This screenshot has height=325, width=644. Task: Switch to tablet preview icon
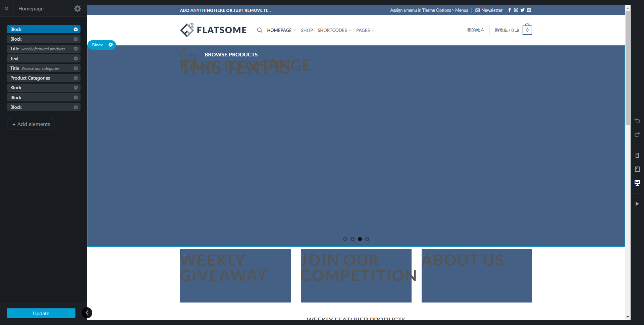point(637,169)
